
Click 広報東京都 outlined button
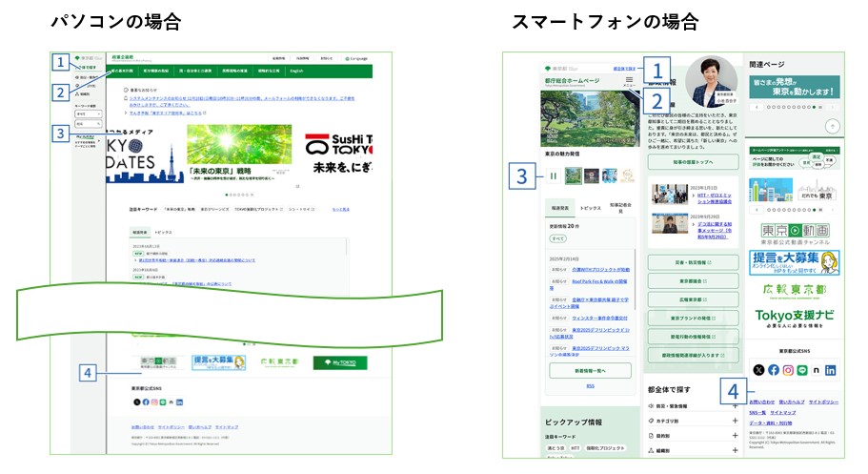point(693,299)
